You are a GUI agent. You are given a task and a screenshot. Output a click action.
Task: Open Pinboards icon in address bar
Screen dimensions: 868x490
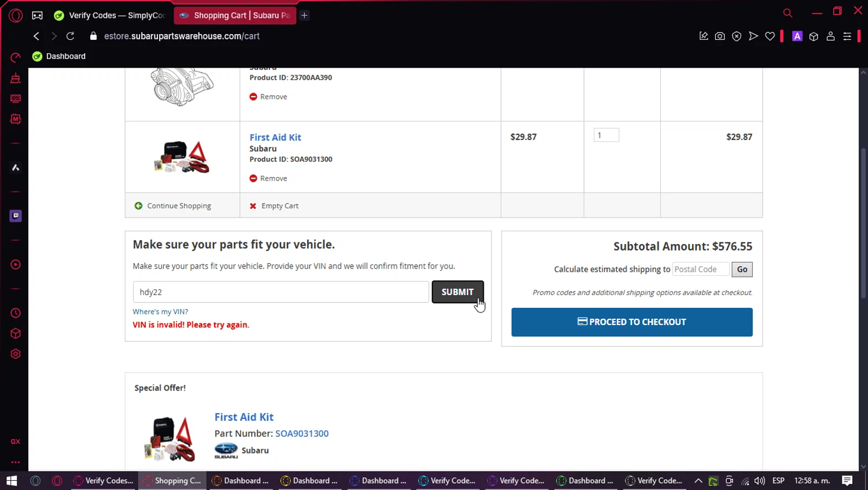point(704,36)
